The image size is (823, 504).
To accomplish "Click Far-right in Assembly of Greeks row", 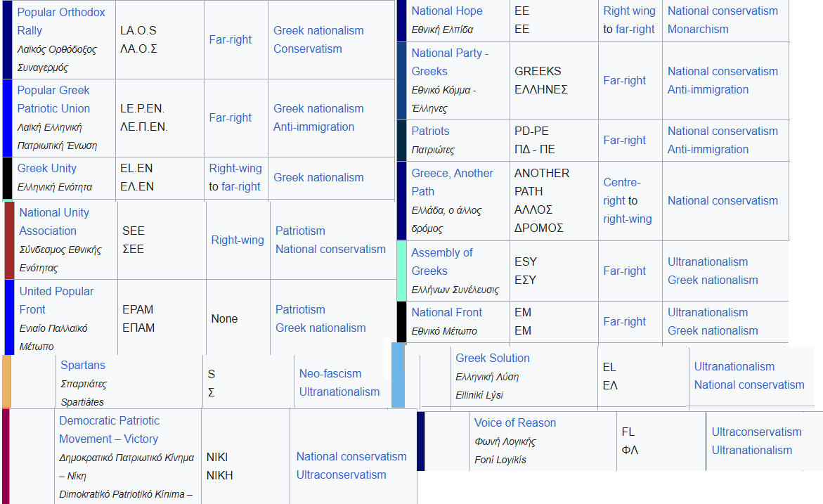I will pyautogui.click(x=625, y=271).
